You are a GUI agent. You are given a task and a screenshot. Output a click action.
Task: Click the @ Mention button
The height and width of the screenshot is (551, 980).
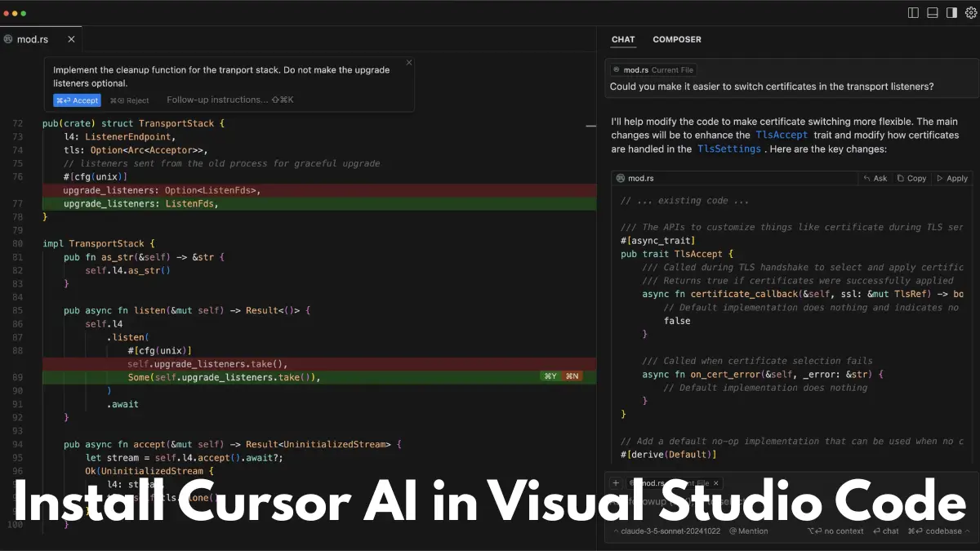(748, 531)
